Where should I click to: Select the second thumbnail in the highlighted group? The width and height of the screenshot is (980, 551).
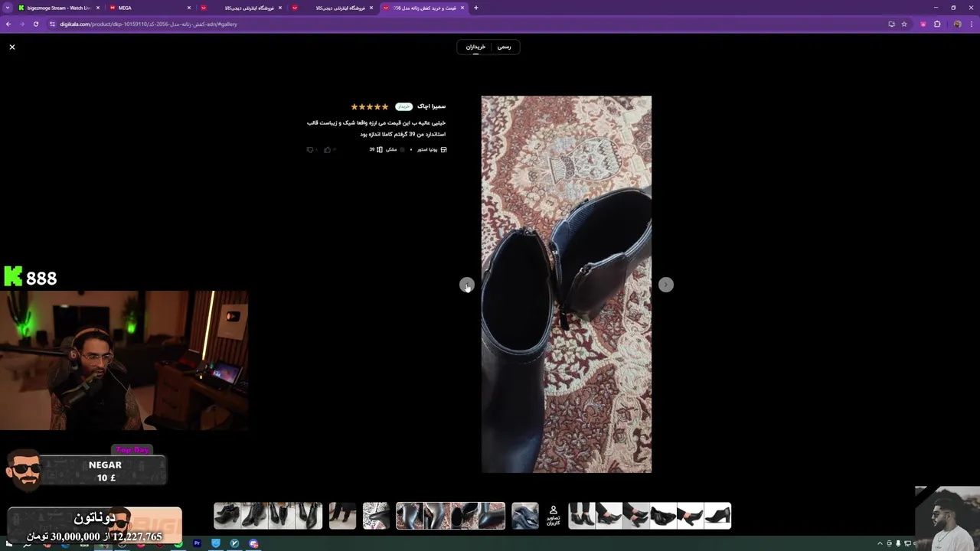tap(437, 516)
